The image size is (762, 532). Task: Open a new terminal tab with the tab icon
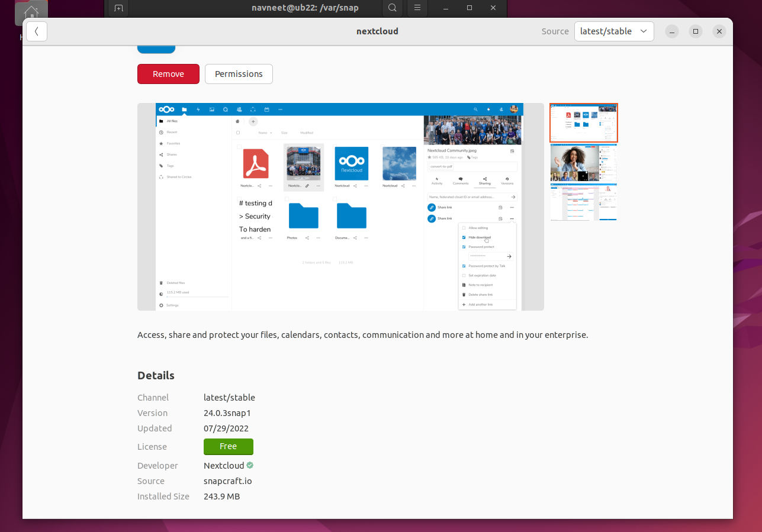point(117,8)
